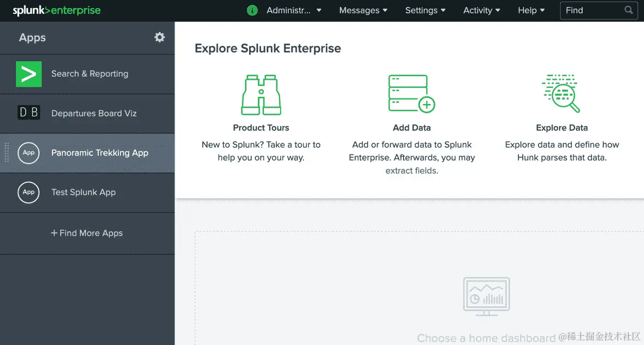Click the Departures Board Viz DB icon
This screenshot has width=644, height=345.
tap(29, 113)
